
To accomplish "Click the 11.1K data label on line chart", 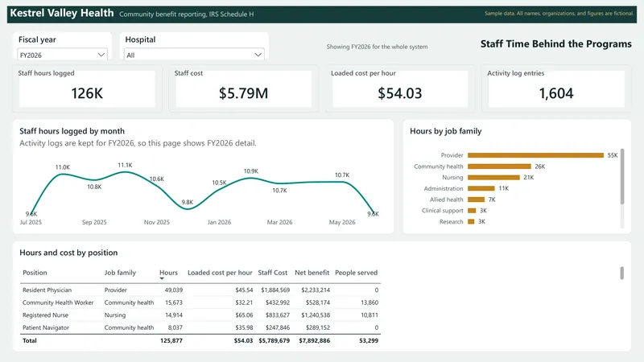I will [125, 165].
